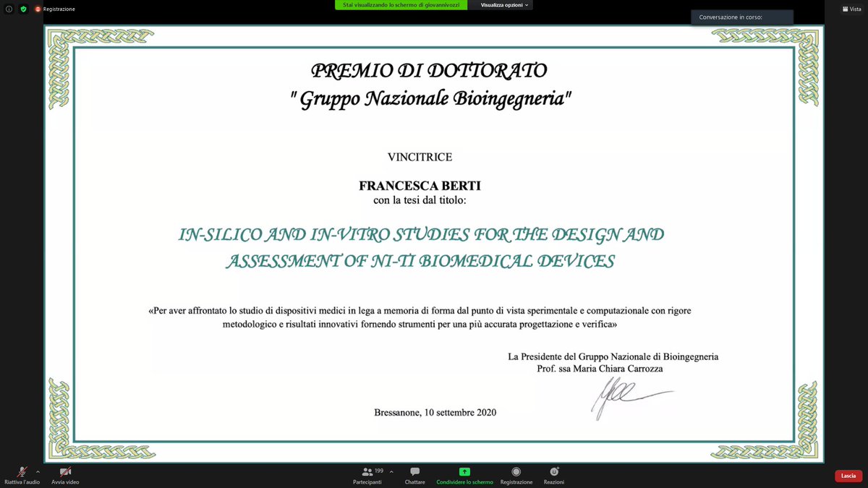Viewport: 868px width, 488px height.
Task: Expand the audio options arrow
Action: point(38,471)
